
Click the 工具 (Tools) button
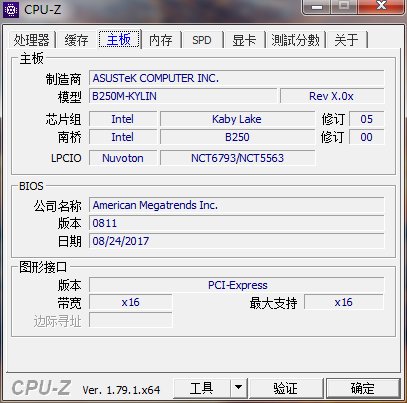point(202,388)
